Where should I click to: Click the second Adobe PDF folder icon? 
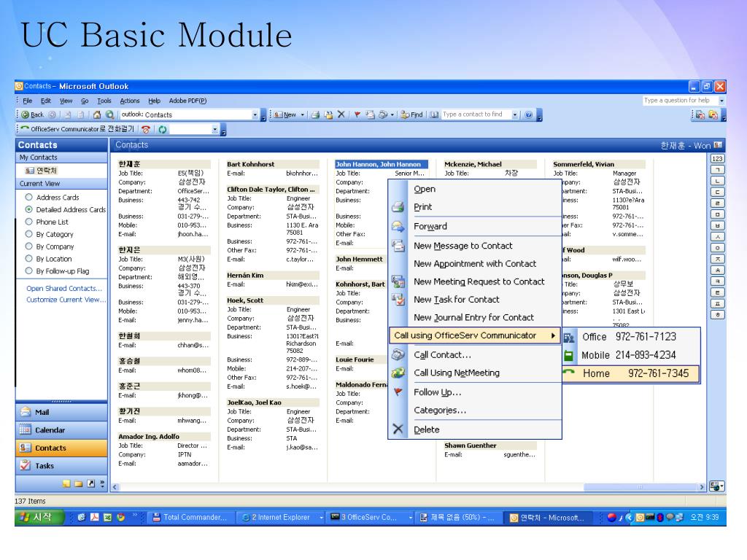pos(713,114)
